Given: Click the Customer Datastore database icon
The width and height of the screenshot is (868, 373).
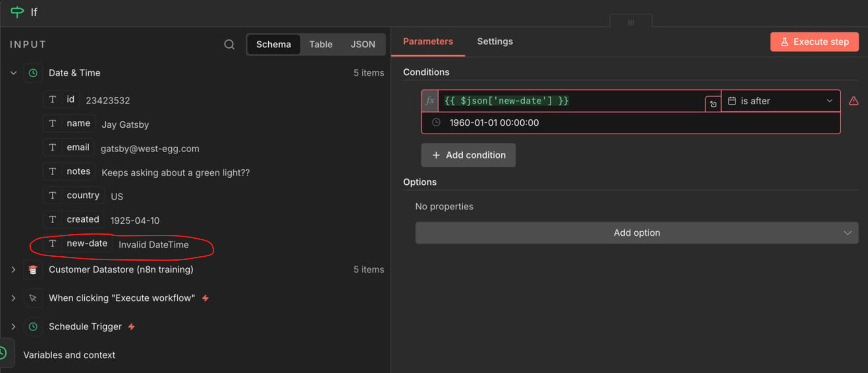Looking at the screenshot, I should [33, 270].
